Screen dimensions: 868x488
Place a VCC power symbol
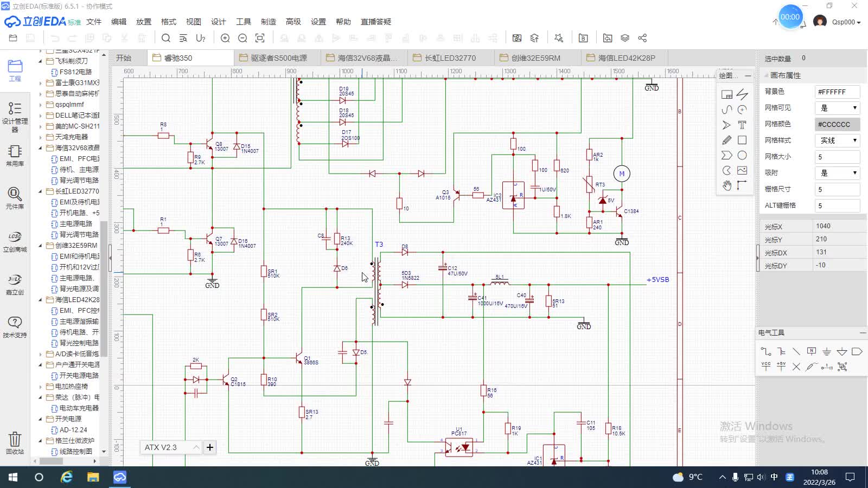coord(766,367)
